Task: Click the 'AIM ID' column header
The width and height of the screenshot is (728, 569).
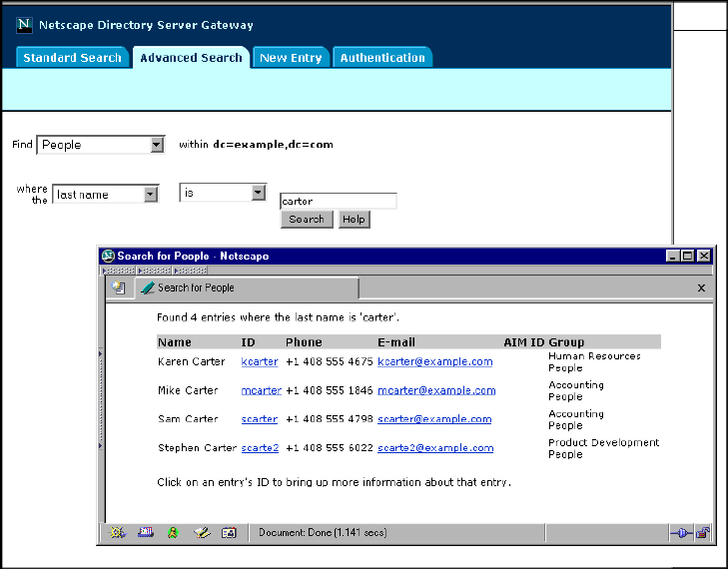Action: tap(523, 342)
